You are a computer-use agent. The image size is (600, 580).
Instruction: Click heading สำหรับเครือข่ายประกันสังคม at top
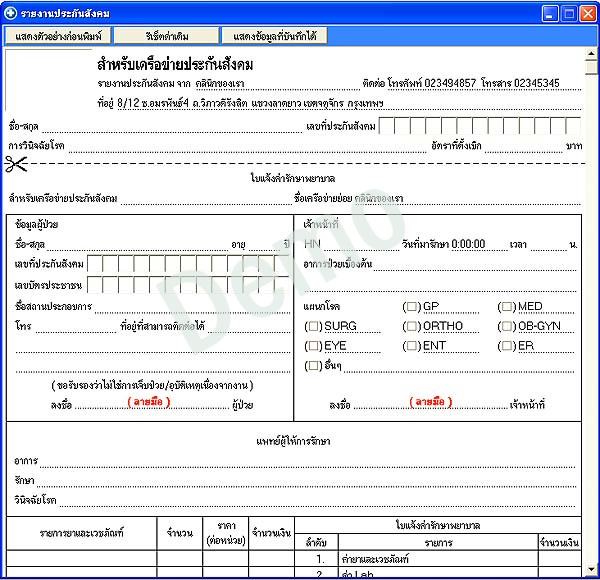[x=175, y=65]
